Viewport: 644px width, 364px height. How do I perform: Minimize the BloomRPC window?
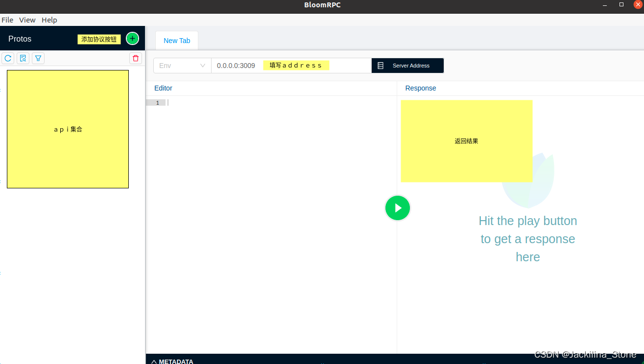click(605, 5)
